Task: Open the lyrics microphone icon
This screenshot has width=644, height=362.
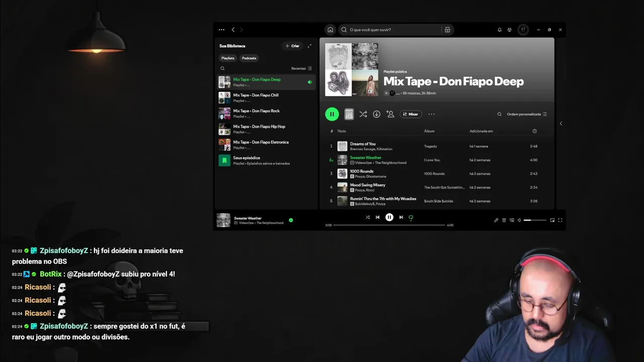Action: pos(496,220)
